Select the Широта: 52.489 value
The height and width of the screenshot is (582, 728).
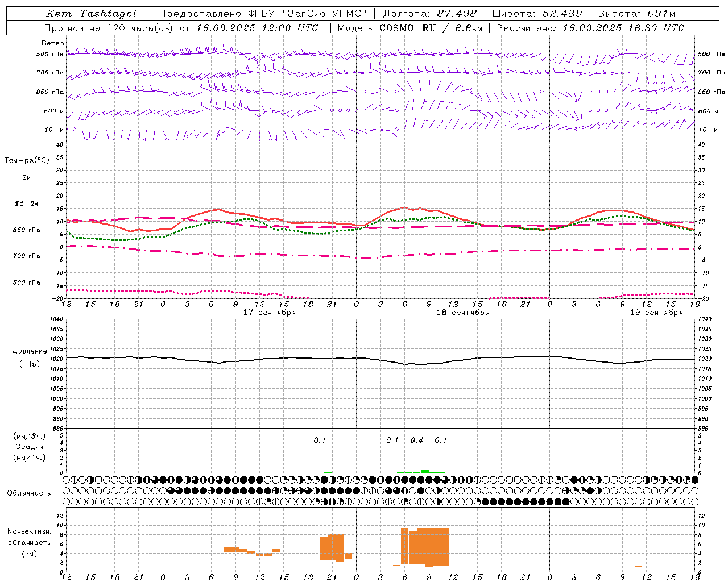coord(537,14)
